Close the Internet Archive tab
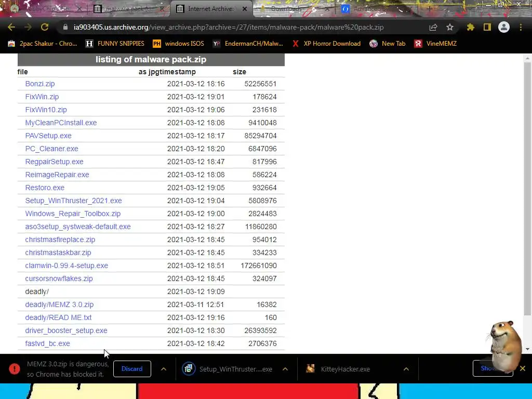 pos(245,9)
